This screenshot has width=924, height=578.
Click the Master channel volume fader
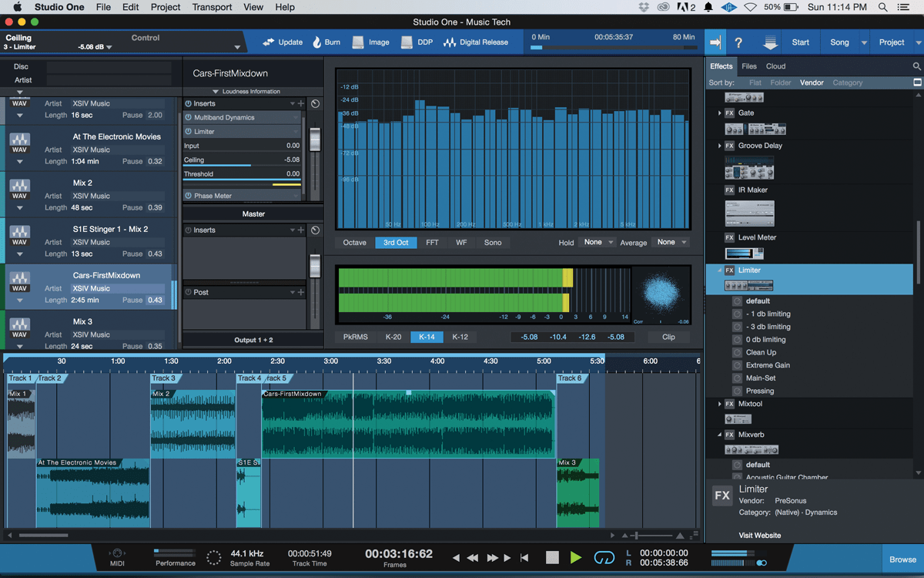[x=314, y=265]
